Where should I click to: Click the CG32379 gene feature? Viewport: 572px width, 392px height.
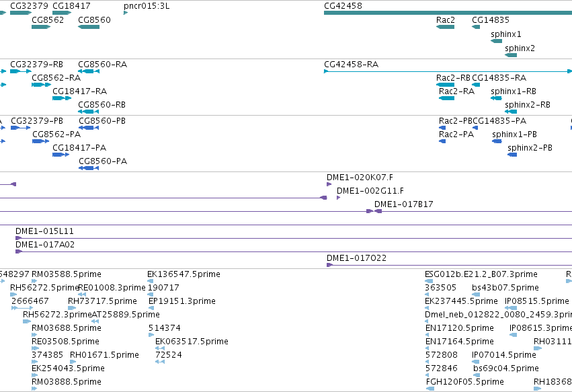pos(21,13)
